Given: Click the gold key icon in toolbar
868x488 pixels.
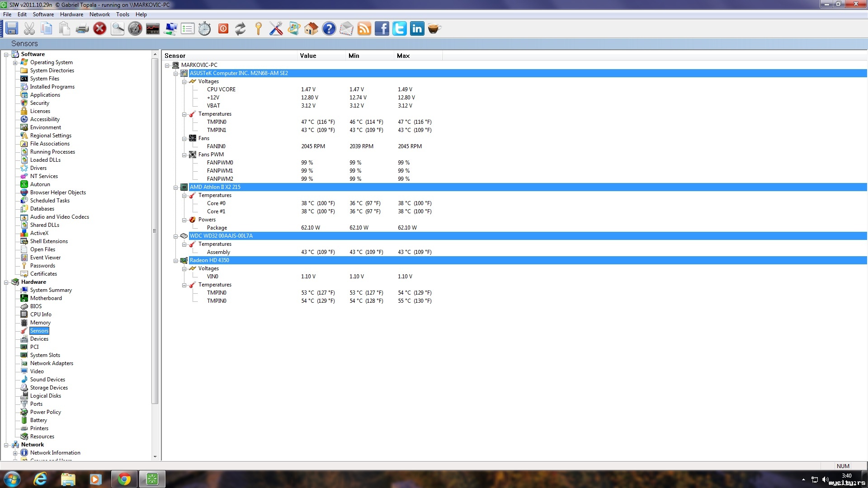Looking at the screenshot, I should tap(258, 29).
